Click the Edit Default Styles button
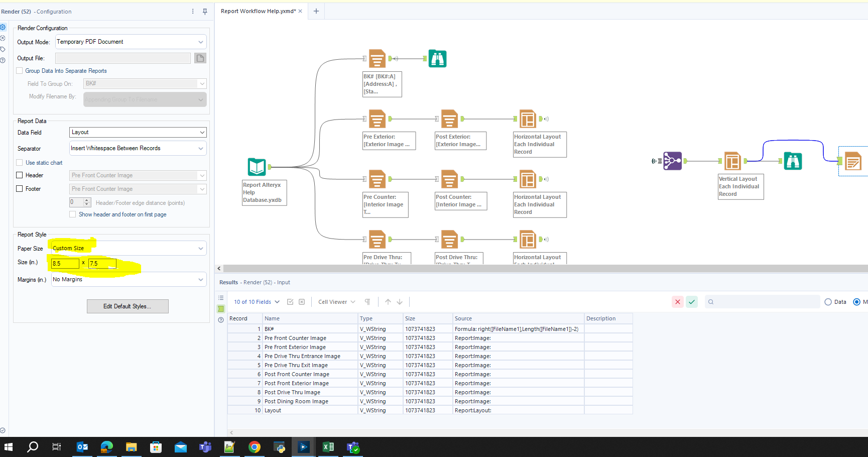 (x=128, y=306)
